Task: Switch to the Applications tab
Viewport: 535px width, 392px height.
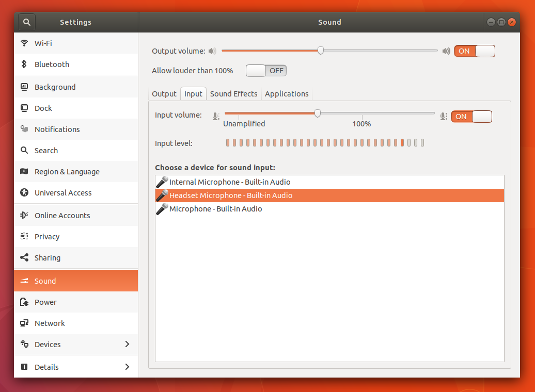Action: [x=287, y=94]
